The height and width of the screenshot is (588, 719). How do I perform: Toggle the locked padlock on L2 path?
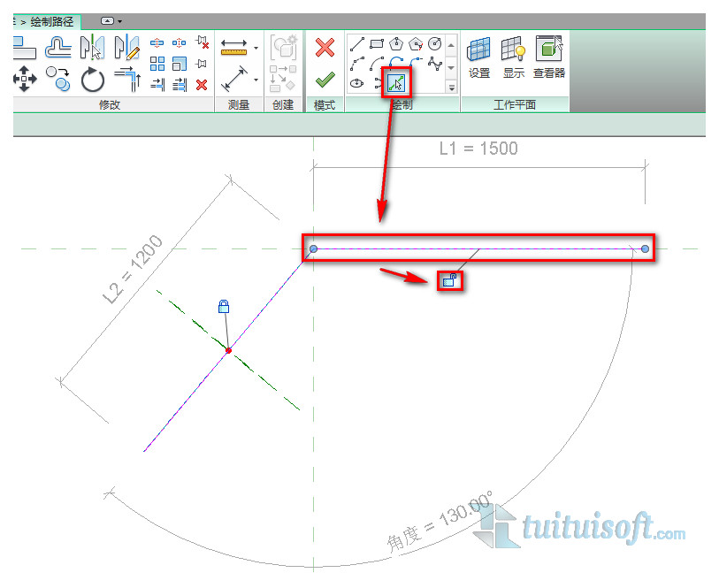click(224, 306)
